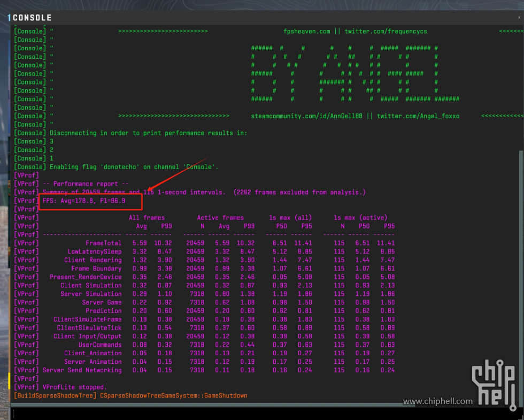
Task: Click the UserCommands row label
Action: pyautogui.click(x=100, y=345)
